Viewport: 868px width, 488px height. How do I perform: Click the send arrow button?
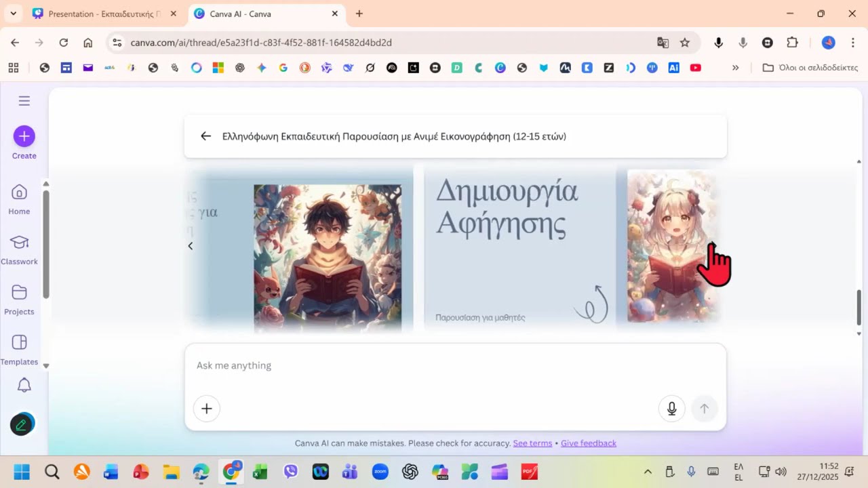coord(704,409)
